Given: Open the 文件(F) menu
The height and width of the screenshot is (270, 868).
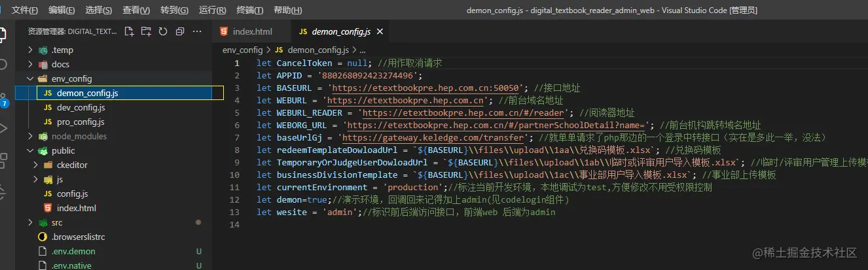Looking at the screenshot, I should [25, 10].
